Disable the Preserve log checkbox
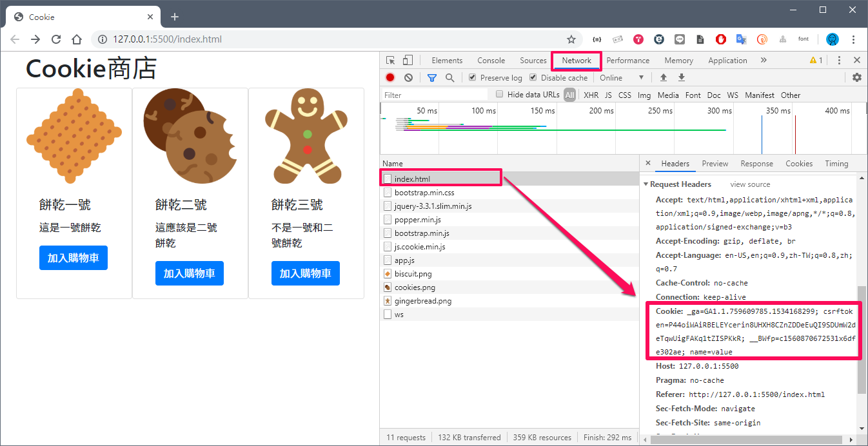The height and width of the screenshot is (446, 868). (x=473, y=78)
